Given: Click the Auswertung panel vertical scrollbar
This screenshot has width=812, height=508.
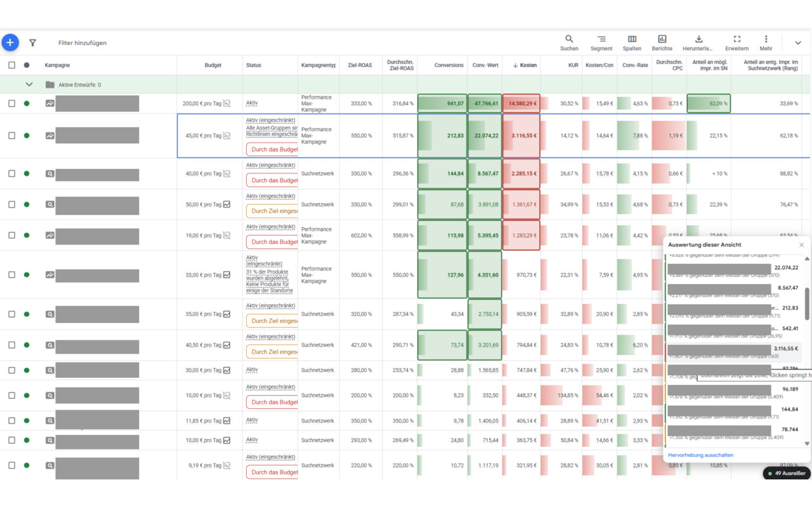Looking at the screenshot, I should pos(807,304).
